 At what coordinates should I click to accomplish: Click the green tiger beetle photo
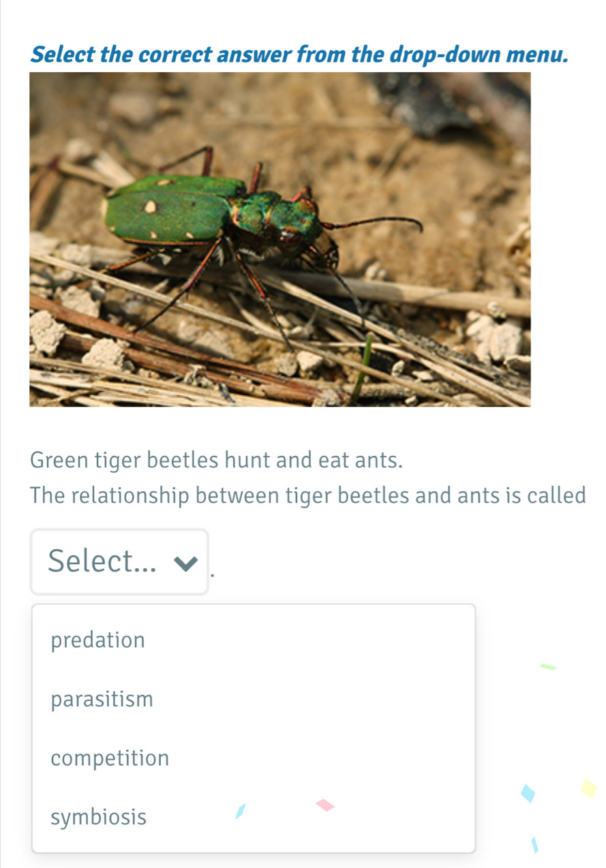point(279,238)
